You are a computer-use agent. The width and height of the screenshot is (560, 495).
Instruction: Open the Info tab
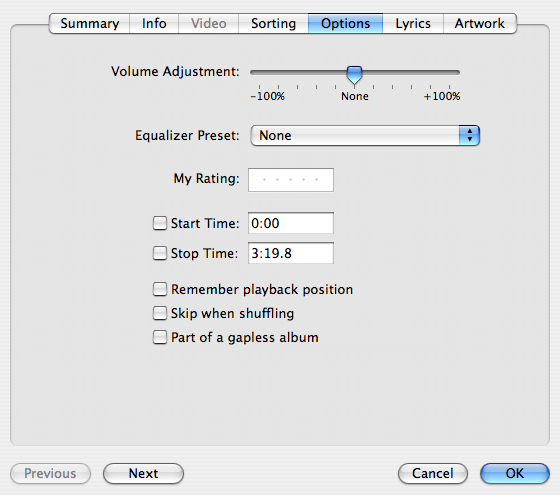[x=154, y=24]
